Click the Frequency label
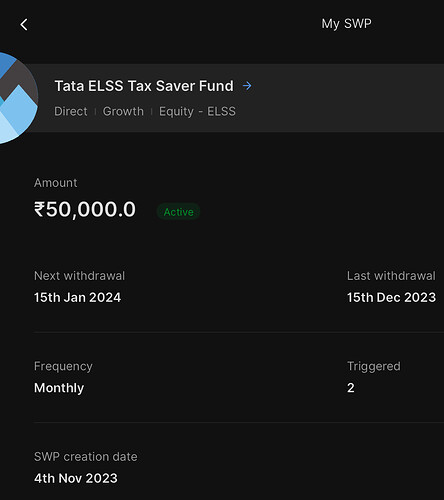This screenshot has height=500, width=444. tap(63, 366)
